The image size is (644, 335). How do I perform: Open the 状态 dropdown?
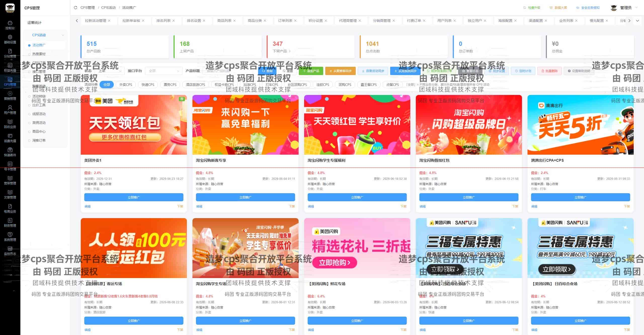click(x=110, y=71)
